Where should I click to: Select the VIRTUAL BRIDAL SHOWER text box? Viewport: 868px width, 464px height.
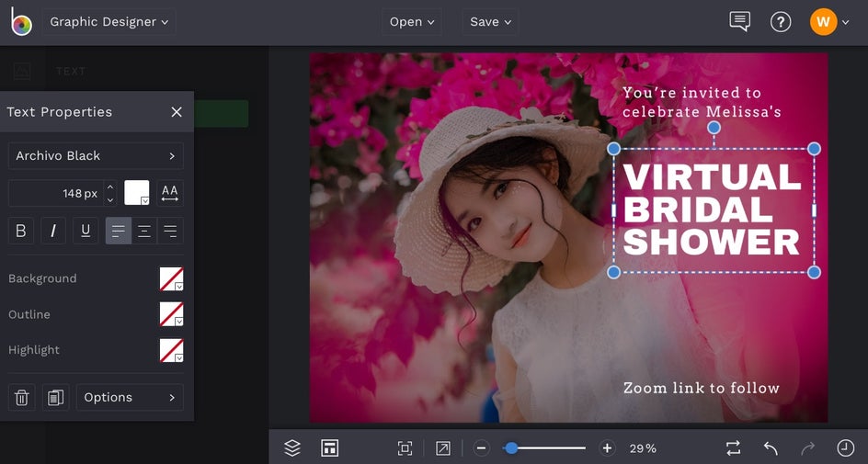click(x=713, y=210)
